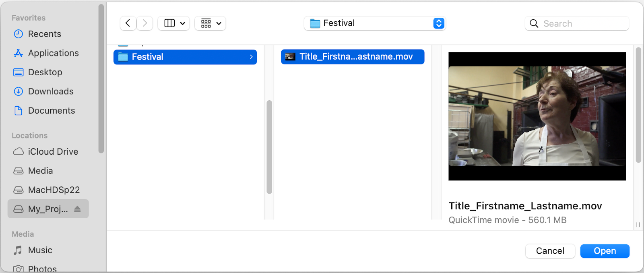Open Photos in the sidebar
Image resolution: width=644 pixels, height=273 pixels.
(42, 269)
